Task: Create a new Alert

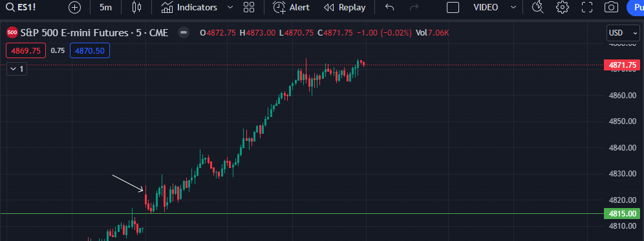Action: pyautogui.click(x=291, y=7)
